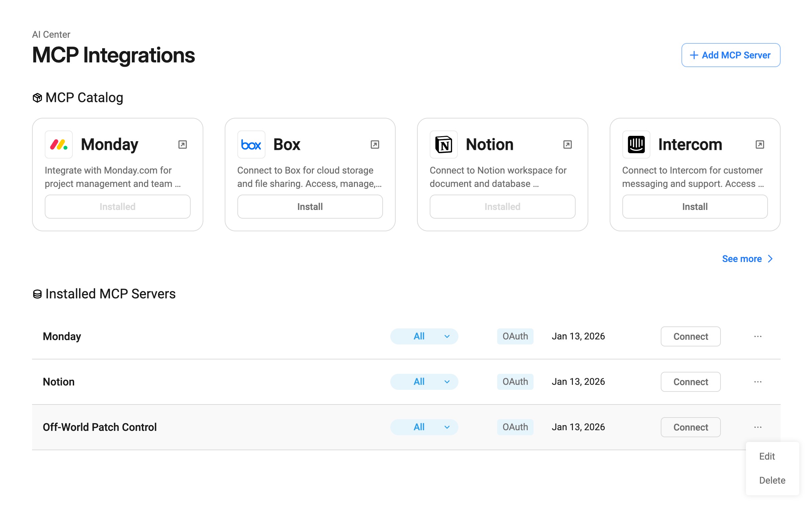Click the Monday logo icon in catalog
The height and width of the screenshot is (528, 812).
point(59,145)
